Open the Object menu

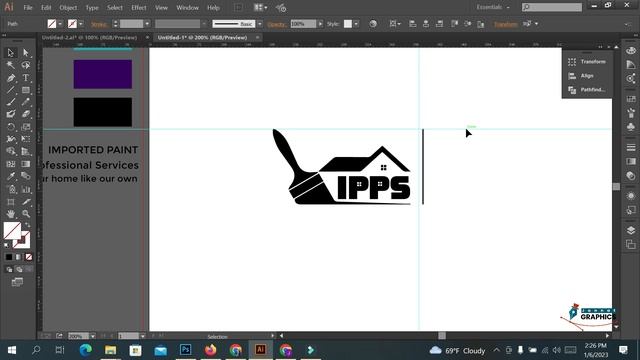pos(68,8)
